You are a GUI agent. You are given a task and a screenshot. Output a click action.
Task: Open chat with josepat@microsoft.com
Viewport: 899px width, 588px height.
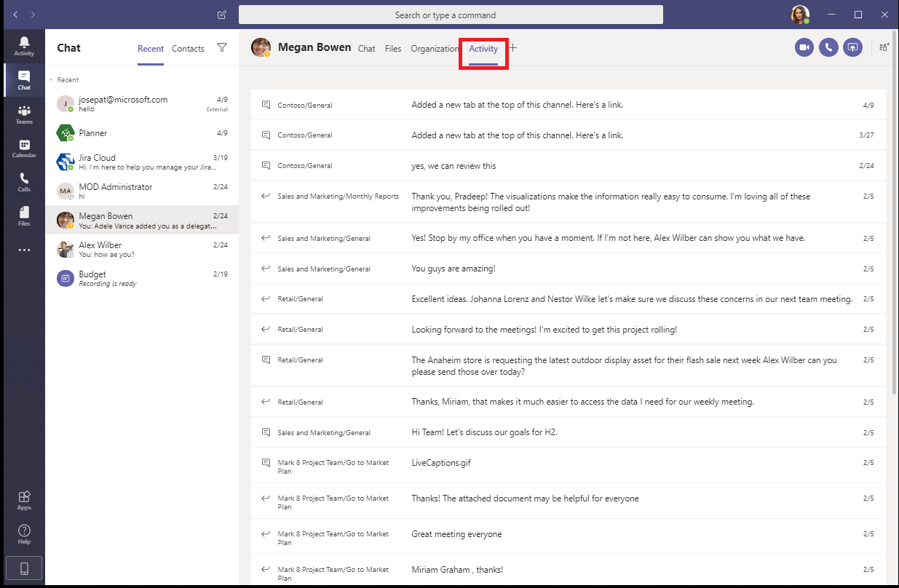142,104
